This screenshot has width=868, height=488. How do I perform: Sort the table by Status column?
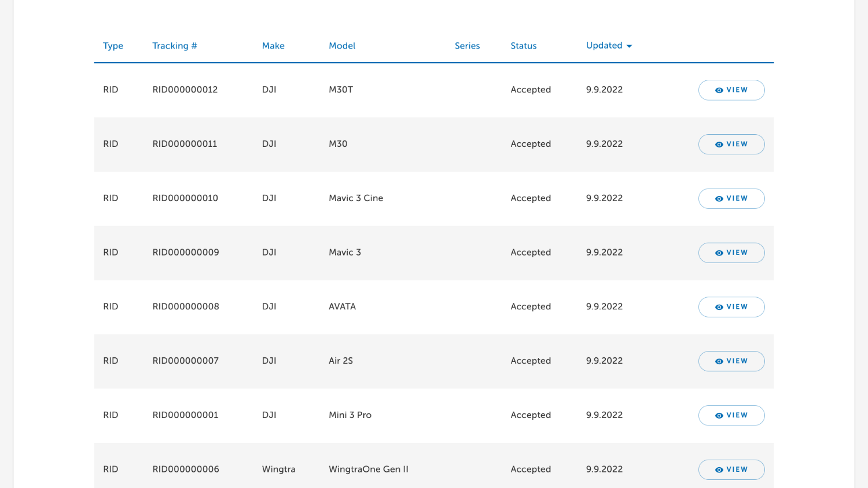click(x=523, y=46)
